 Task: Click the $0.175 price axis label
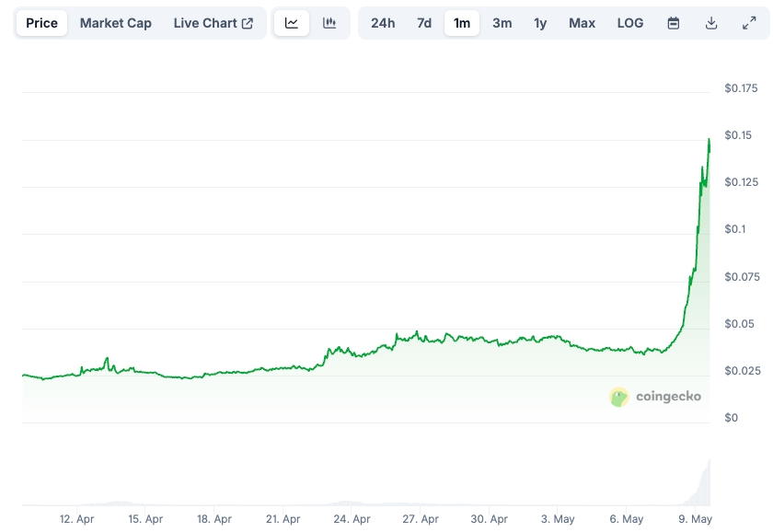[x=741, y=88]
